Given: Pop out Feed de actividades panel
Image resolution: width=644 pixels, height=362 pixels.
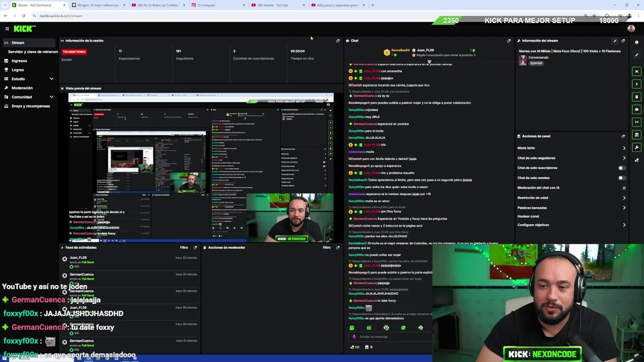Looking at the screenshot, I should (195, 247).
